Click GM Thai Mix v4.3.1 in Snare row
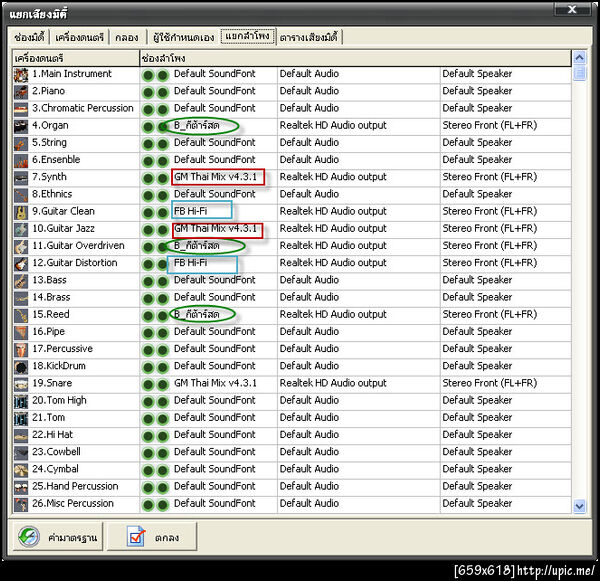Screen dimensions: 600x581 click(x=215, y=383)
